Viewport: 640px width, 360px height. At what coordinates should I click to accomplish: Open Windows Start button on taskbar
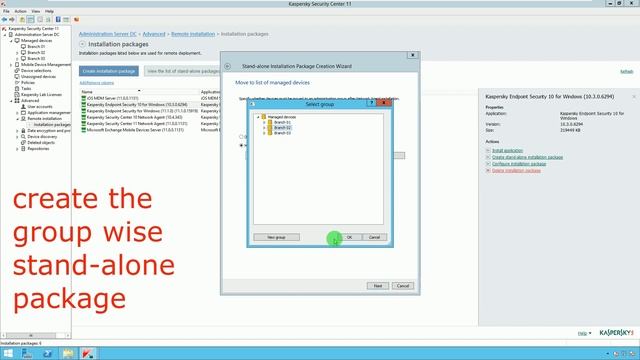(x=8, y=353)
